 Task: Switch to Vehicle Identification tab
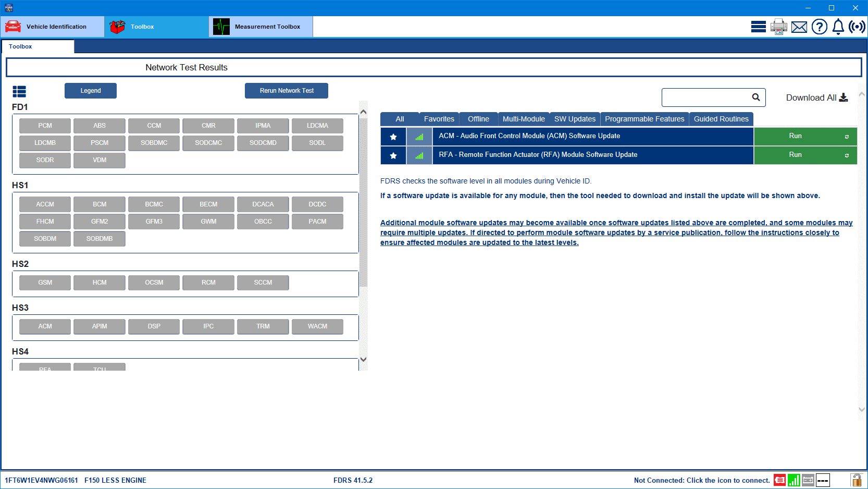pyautogui.click(x=53, y=27)
